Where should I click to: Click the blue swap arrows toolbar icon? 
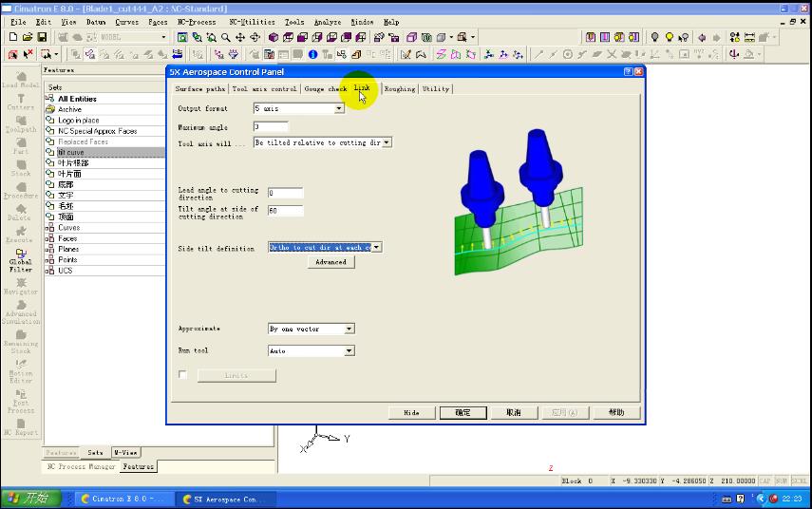pyautogui.click(x=177, y=54)
